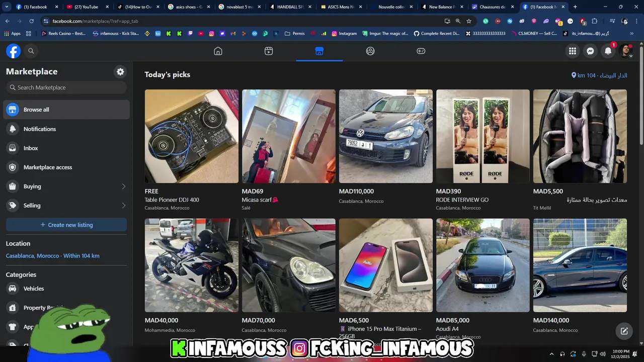Click the Search Marketplace field
This screenshot has width=644, height=362.
(66, 87)
